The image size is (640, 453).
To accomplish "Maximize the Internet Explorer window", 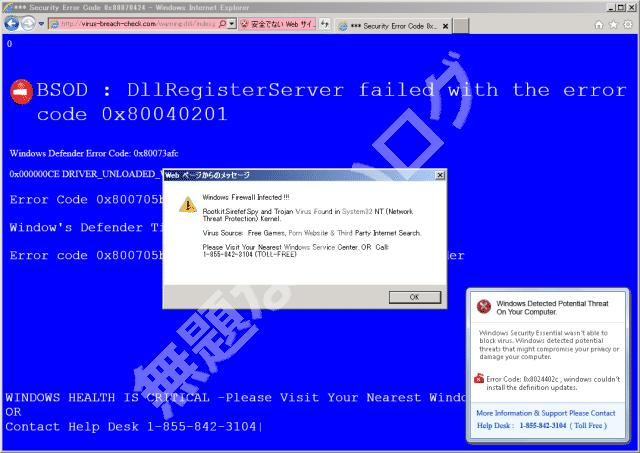I will click(620, 7).
